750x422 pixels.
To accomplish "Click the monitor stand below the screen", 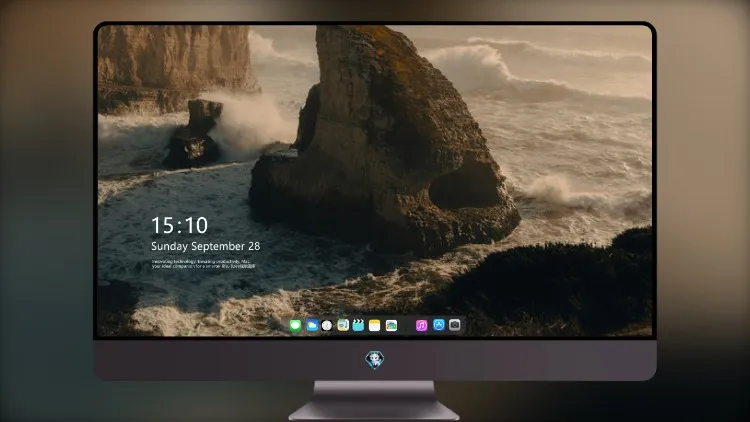I will [x=374, y=400].
